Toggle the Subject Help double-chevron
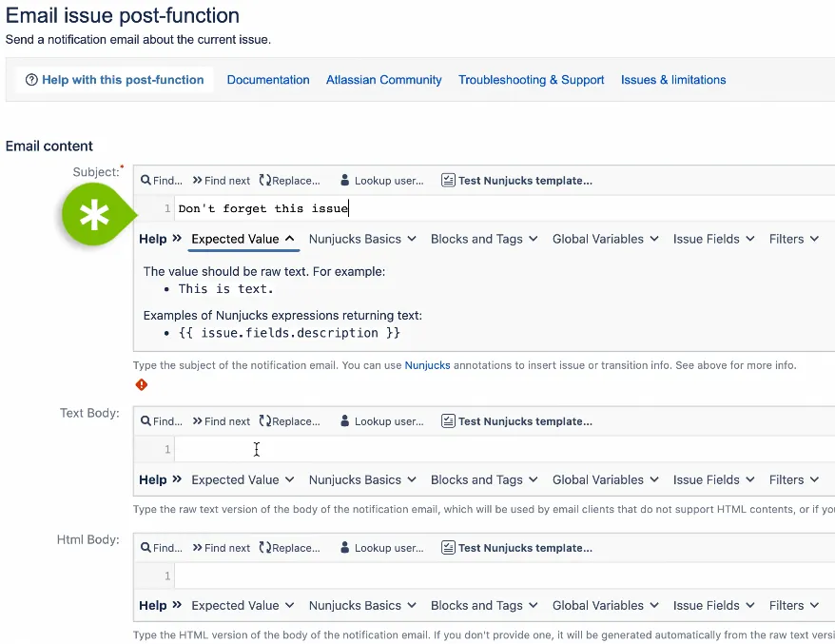The image size is (835, 644). tap(177, 239)
